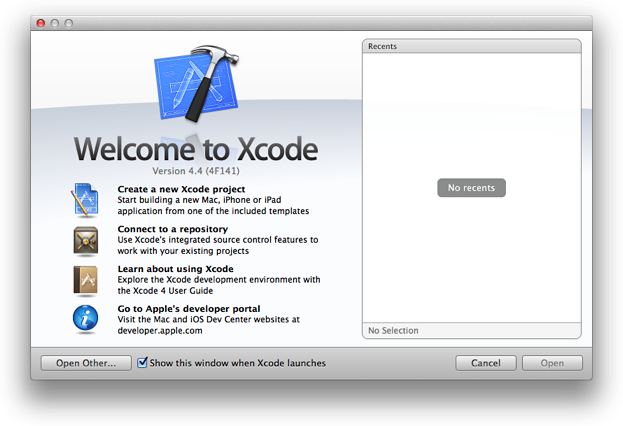Click the new Xcode project blueprint icon

pos(85,200)
